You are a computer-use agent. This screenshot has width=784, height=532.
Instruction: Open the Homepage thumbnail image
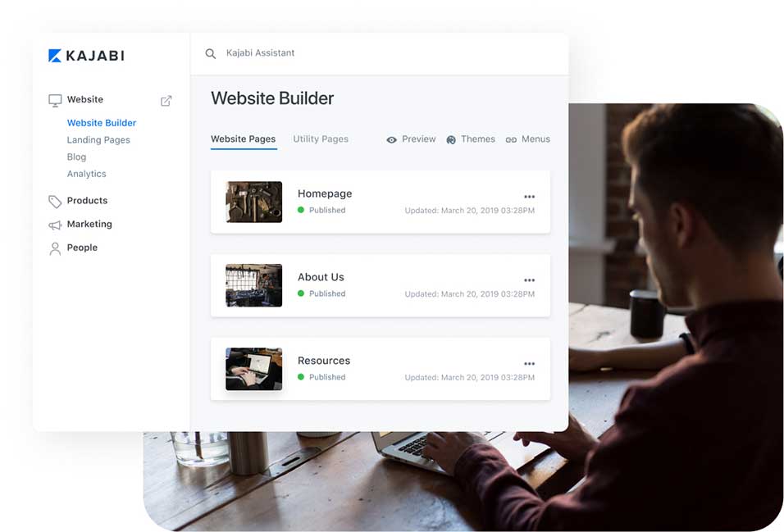pos(254,202)
